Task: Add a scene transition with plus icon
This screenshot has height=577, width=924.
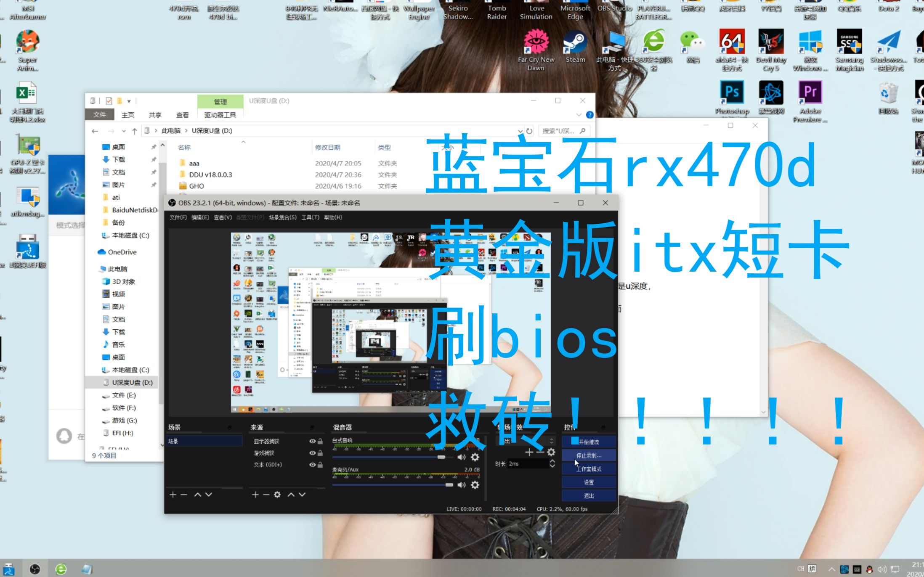Action: pos(529,452)
